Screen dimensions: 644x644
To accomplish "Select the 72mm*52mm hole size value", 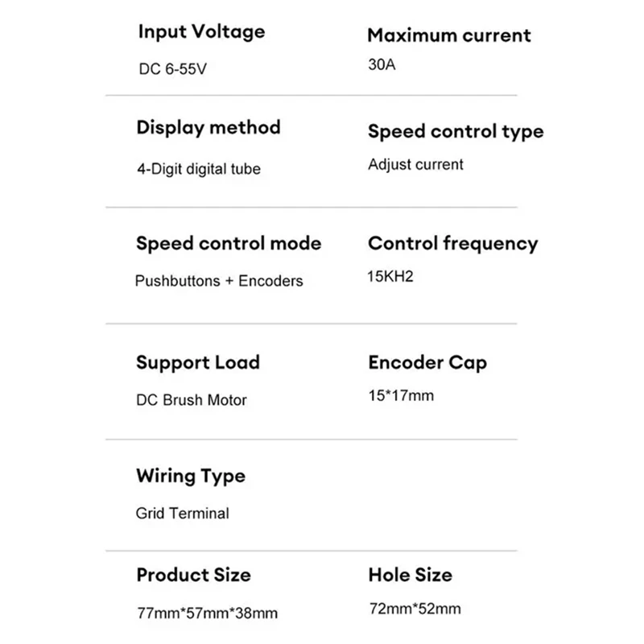I will pyautogui.click(x=415, y=609).
